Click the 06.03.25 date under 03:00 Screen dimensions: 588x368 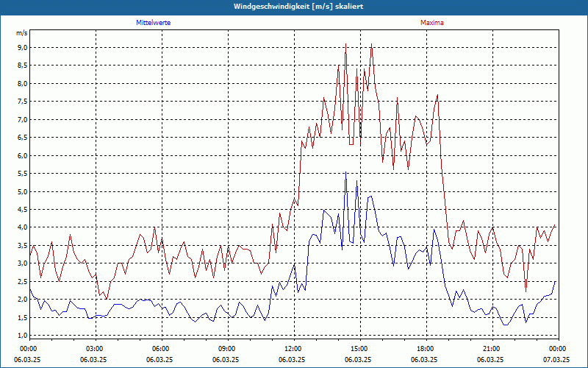click(93, 359)
